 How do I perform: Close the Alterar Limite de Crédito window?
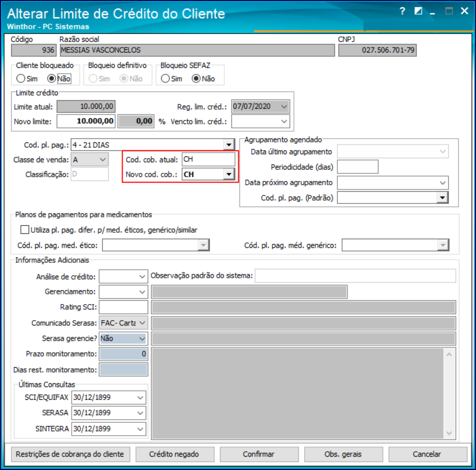click(x=464, y=11)
